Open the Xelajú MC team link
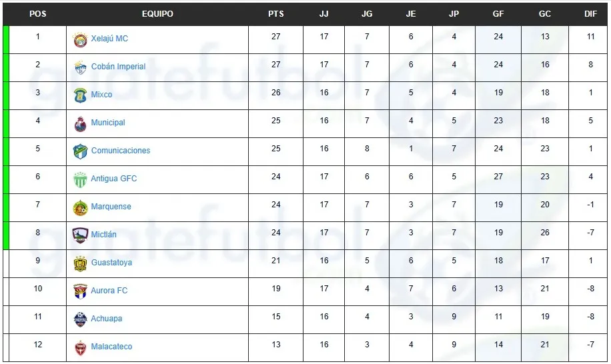 point(109,39)
